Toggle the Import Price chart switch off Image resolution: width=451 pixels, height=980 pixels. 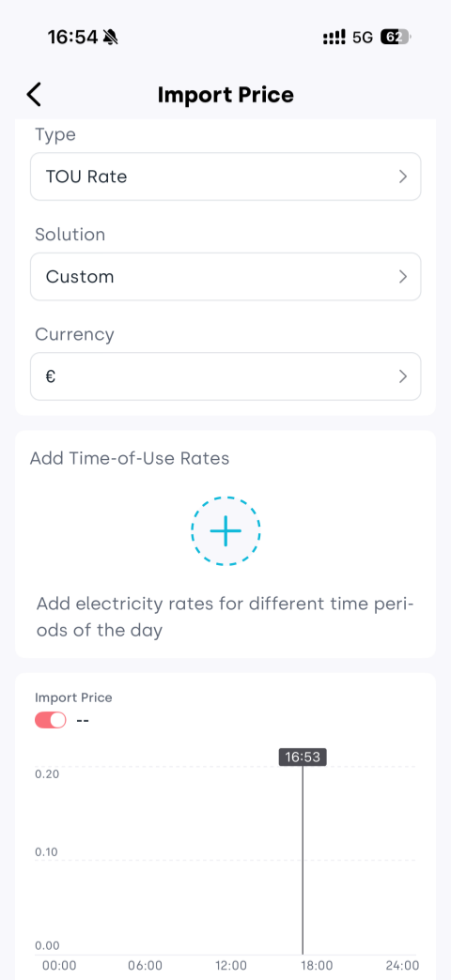(51, 720)
